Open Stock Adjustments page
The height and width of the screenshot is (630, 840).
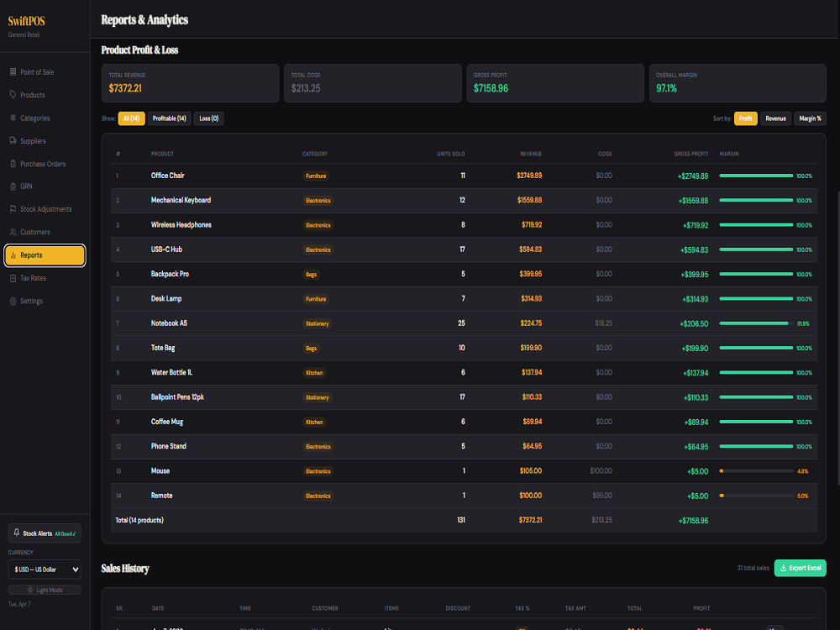coord(45,209)
